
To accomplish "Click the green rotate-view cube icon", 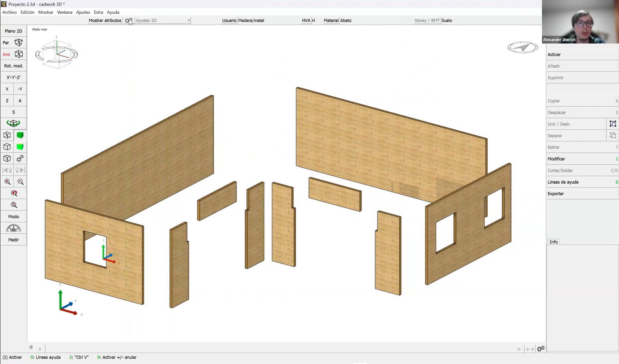I will coord(14,123).
